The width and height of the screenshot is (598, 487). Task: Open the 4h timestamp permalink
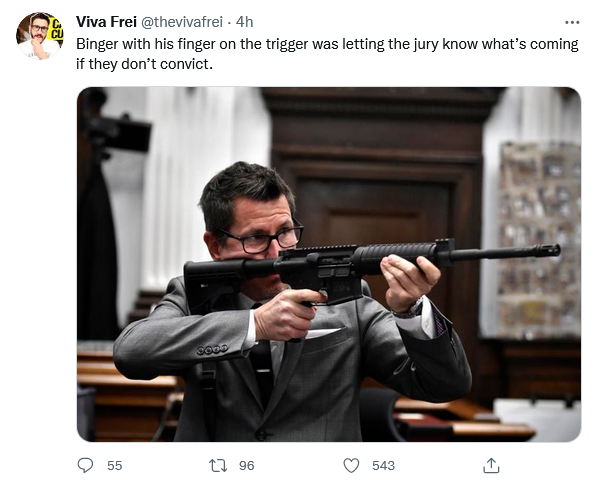click(x=244, y=22)
